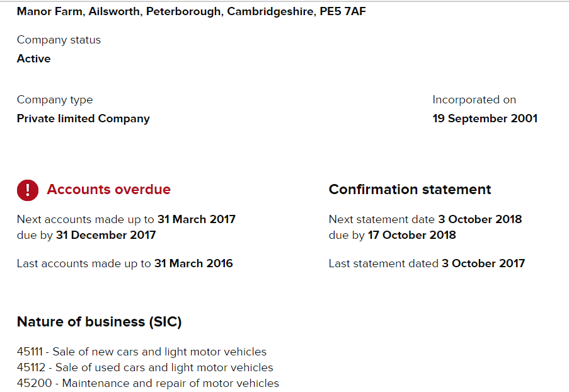Click the Active company status value
Viewport: 569px width, 392px height.
(34, 59)
